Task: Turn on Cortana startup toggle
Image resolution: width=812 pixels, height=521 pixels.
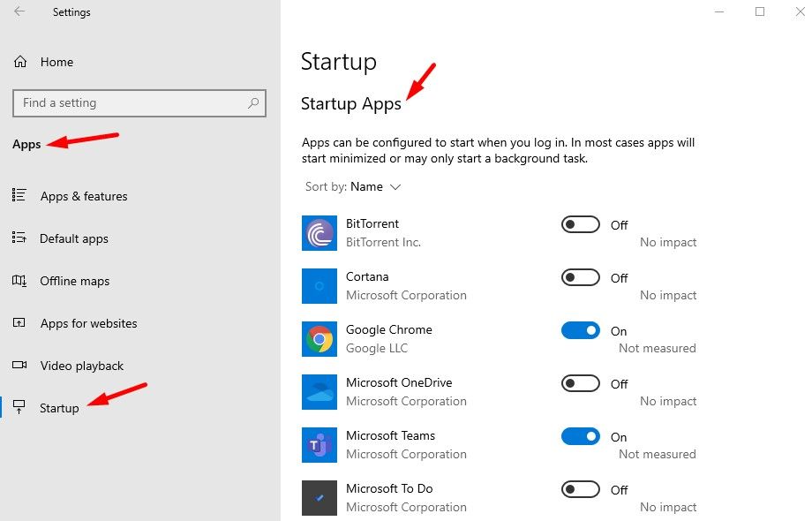Action: [580, 277]
